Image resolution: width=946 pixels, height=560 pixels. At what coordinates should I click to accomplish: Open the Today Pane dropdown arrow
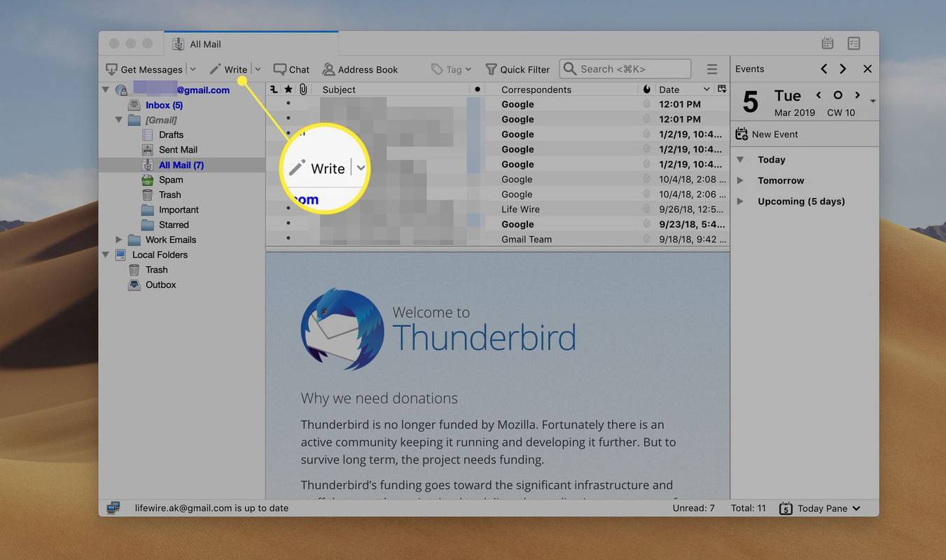(856, 509)
